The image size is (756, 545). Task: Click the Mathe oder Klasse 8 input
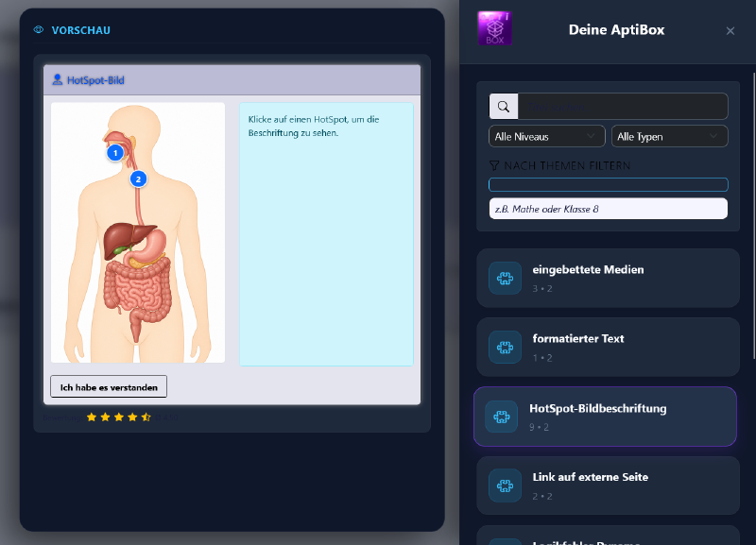(x=608, y=209)
